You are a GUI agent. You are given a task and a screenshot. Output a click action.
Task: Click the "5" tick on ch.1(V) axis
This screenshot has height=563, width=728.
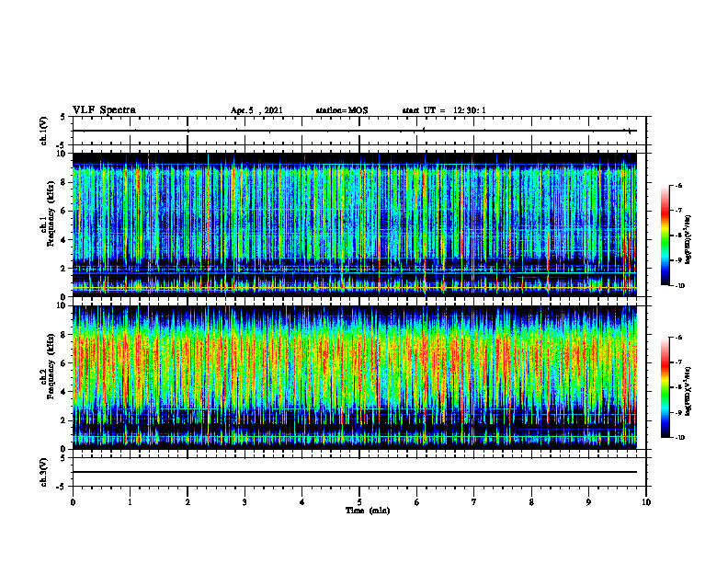63,118
